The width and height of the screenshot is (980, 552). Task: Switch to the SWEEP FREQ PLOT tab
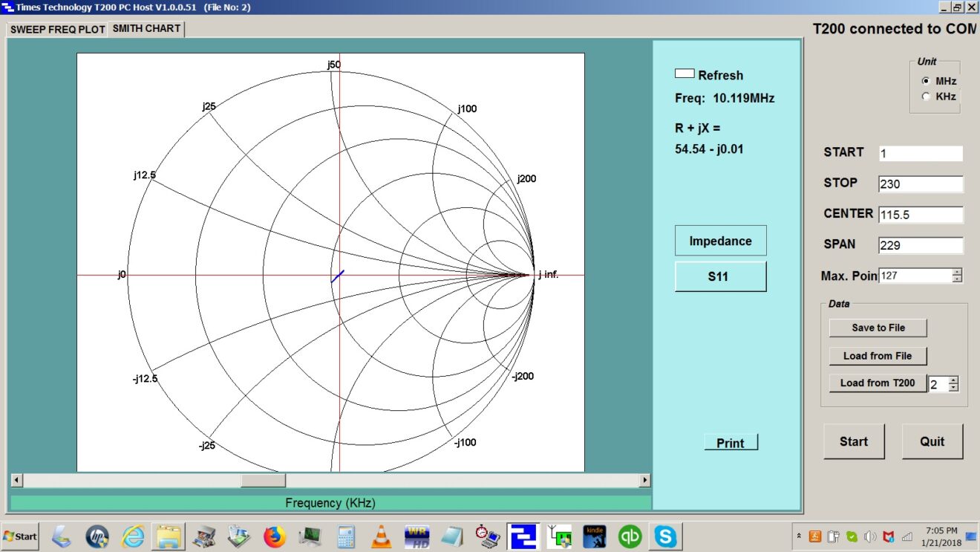(x=56, y=28)
